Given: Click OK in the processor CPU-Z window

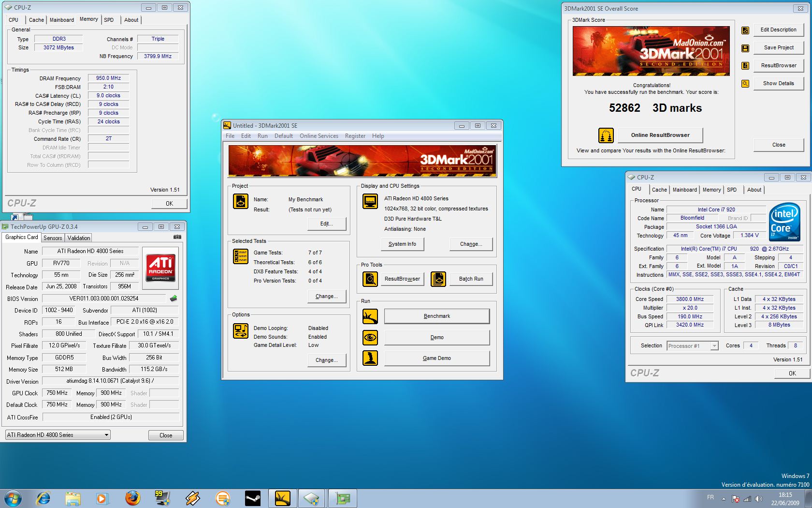Looking at the screenshot, I should click(x=792, y=374).
